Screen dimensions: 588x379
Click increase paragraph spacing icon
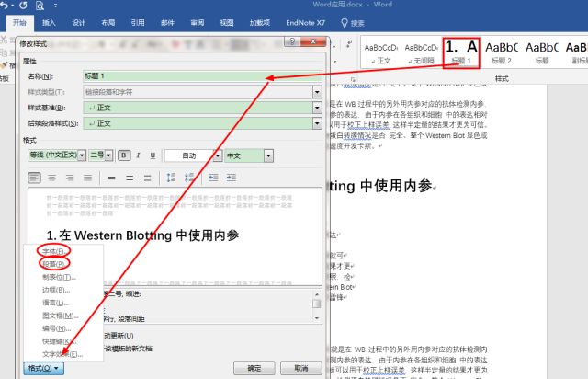coord(171,178)
